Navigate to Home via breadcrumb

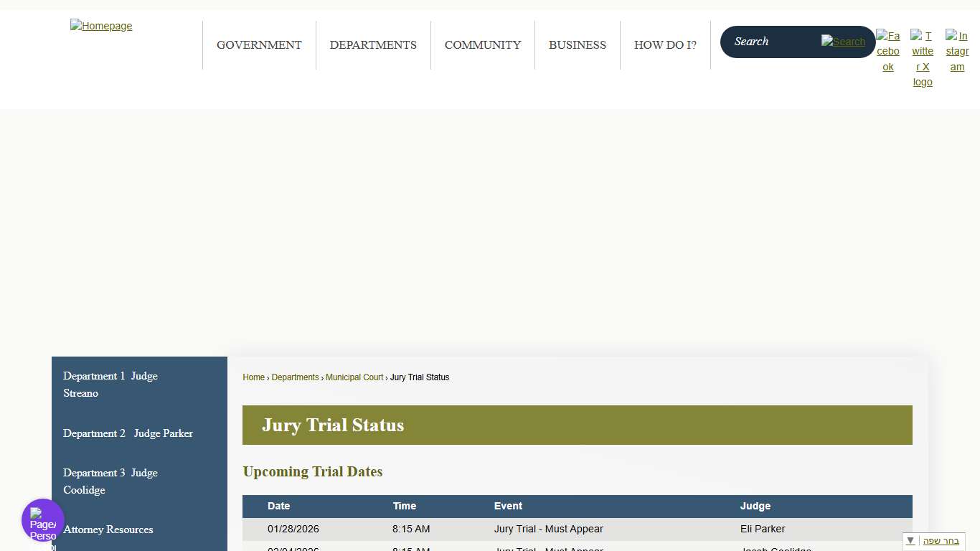pos(253,377)
